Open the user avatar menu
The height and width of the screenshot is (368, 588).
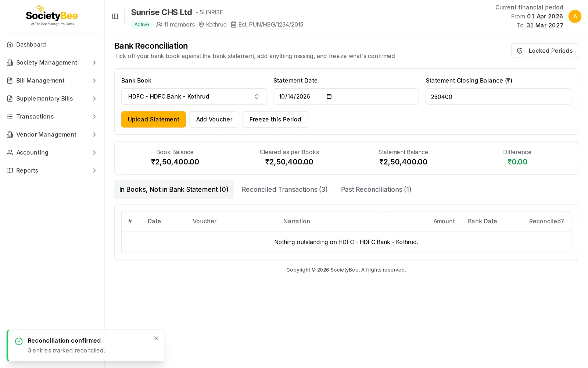[575, 16]
